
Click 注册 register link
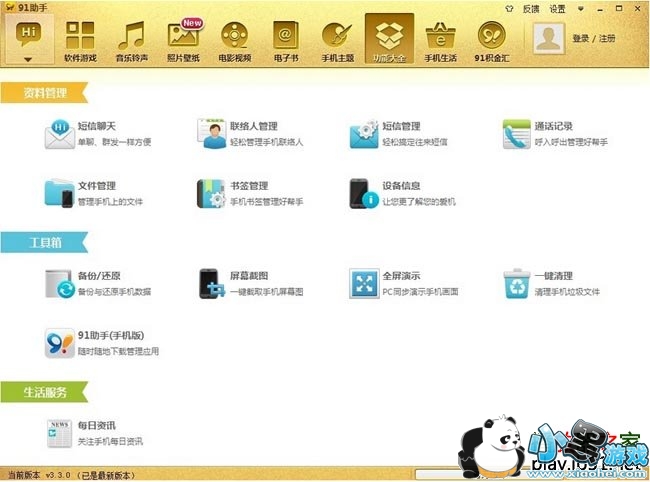point(607,39)
